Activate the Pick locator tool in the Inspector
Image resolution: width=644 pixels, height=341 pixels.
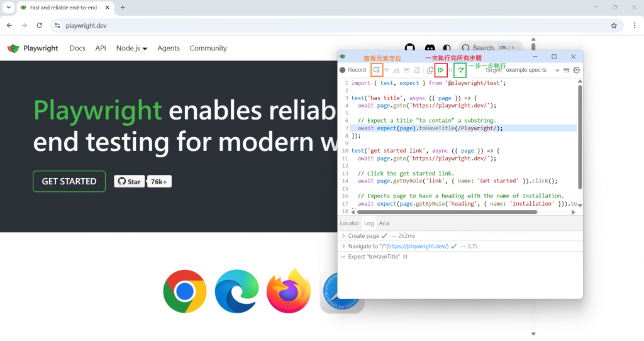pyautogui.click(x=376, y=70)
